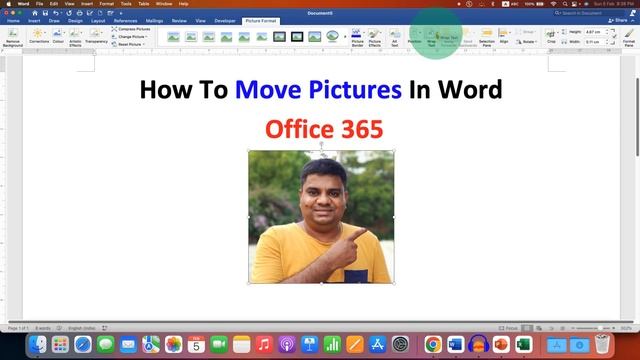Open the Format Pane

[629, 37]
